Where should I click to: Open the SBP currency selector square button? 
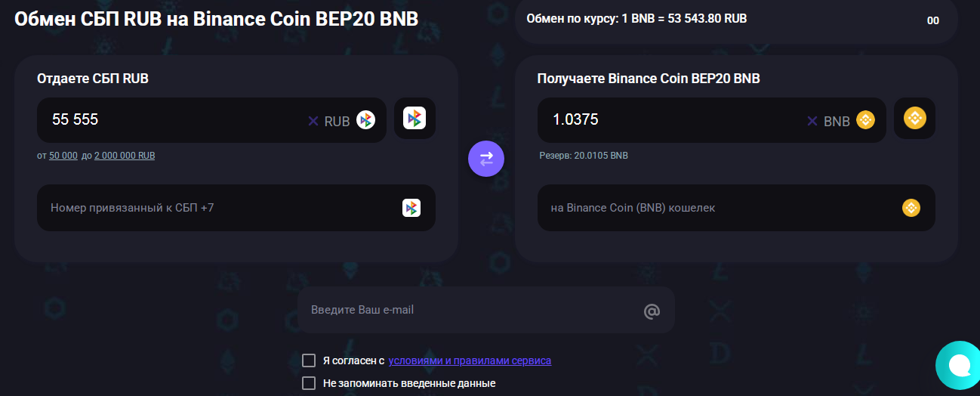414,118
